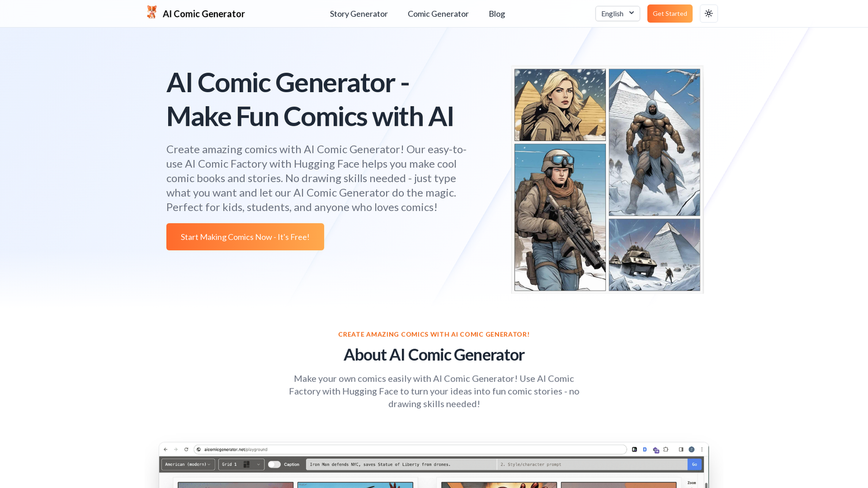Click the blue Go button
868x488 pixels.
[694, 464]
